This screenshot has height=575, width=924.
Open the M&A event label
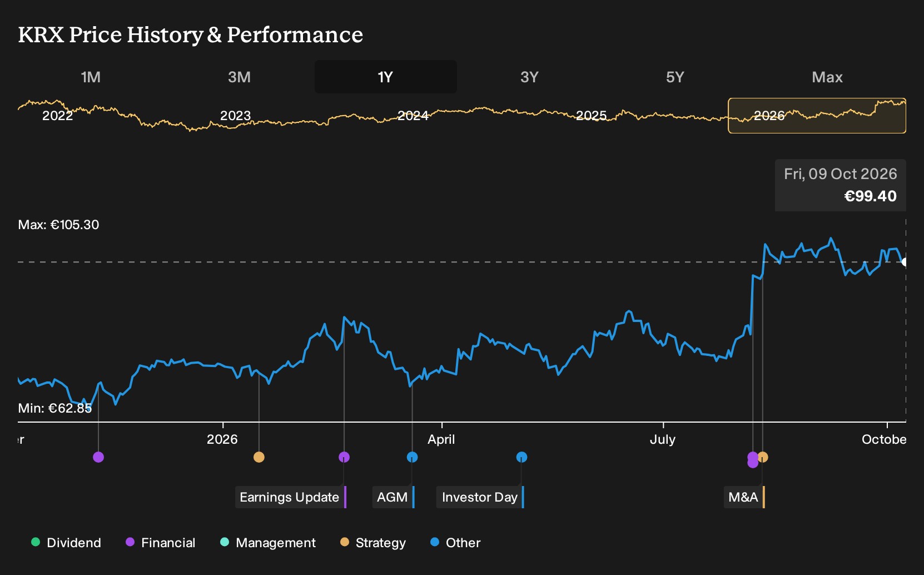coord(744,497)
